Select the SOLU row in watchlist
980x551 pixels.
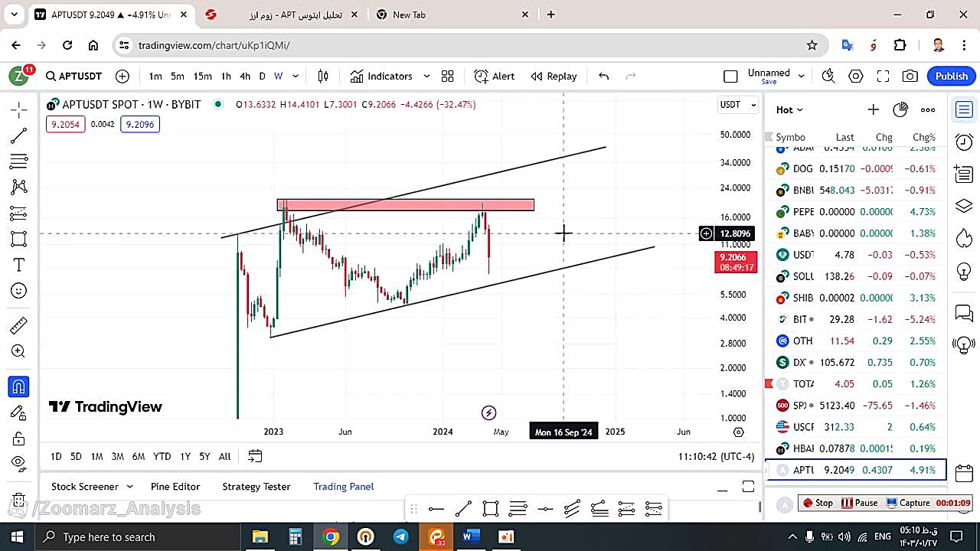tap(856, 276)
